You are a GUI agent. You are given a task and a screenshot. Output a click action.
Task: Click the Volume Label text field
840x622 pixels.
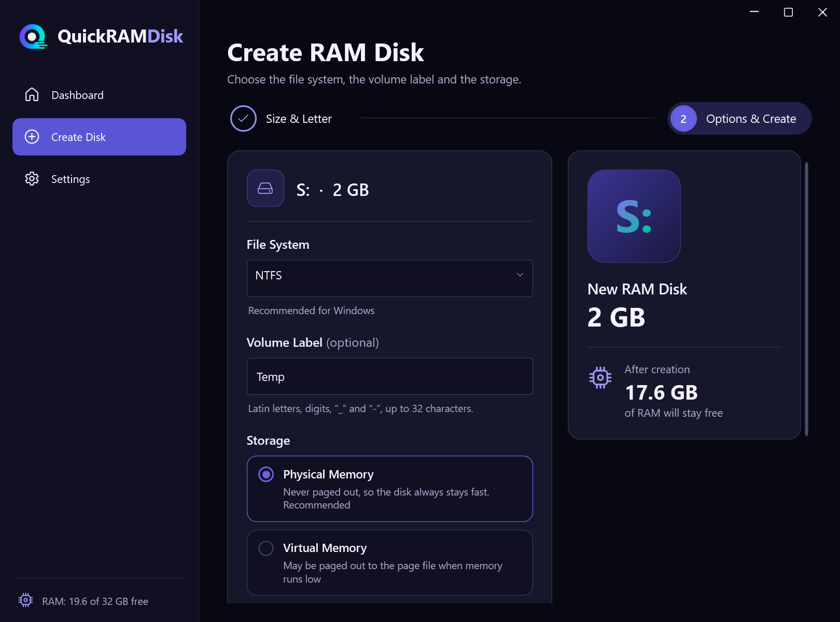pyautogui.click(x=390, y=376)
